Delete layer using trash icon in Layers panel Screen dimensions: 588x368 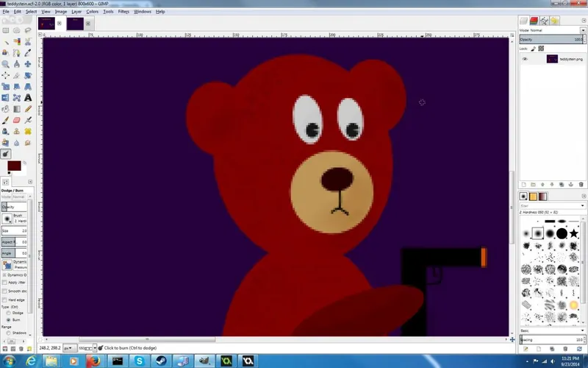(x=581, y=185)
